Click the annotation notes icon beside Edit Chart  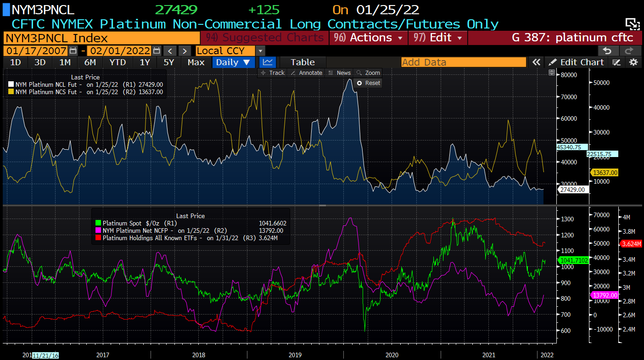click(617, 62)
